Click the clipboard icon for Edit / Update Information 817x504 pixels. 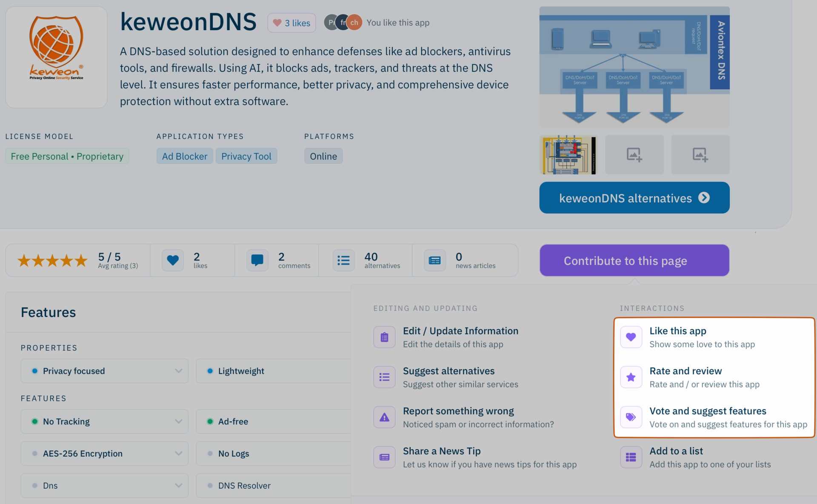[384, 337]
